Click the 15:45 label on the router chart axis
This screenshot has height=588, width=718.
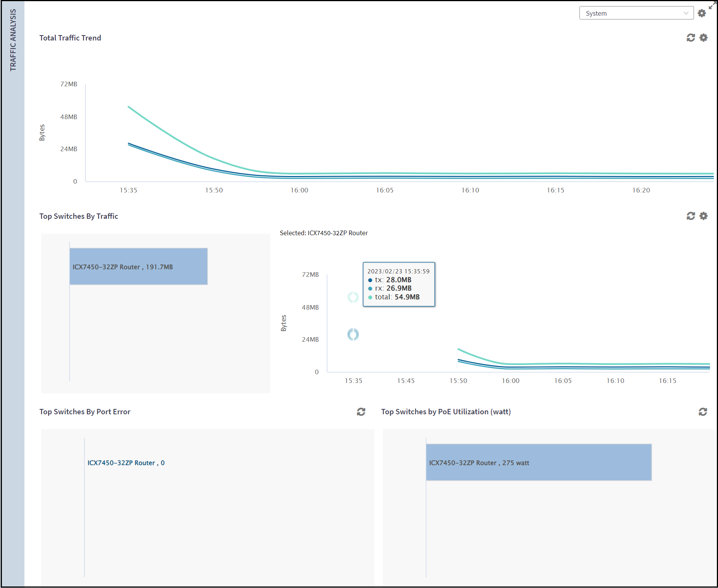(x=406, y=381)
